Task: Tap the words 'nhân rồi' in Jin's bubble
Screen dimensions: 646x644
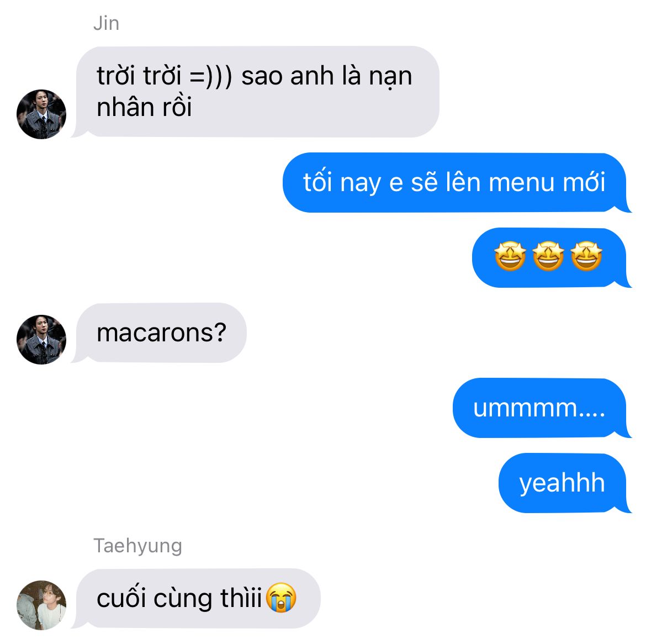Action: [x=144, y=107]
